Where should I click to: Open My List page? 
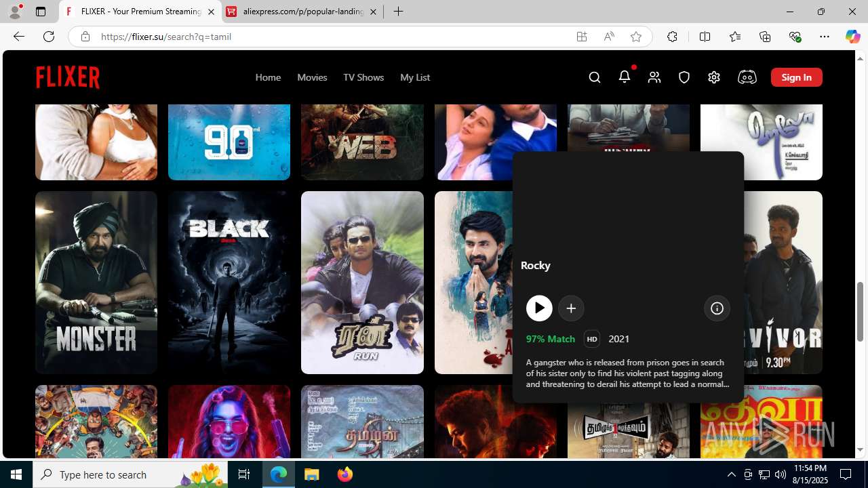tap(415, 77)
